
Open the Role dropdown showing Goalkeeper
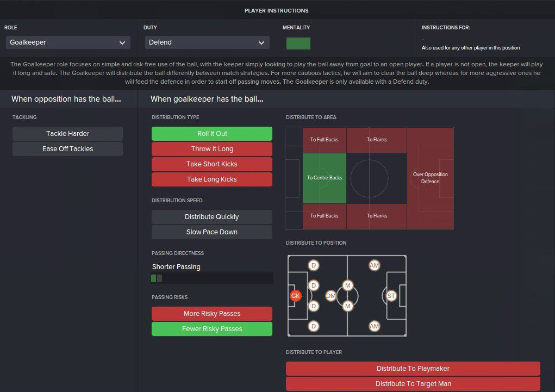tap(68, 42)
